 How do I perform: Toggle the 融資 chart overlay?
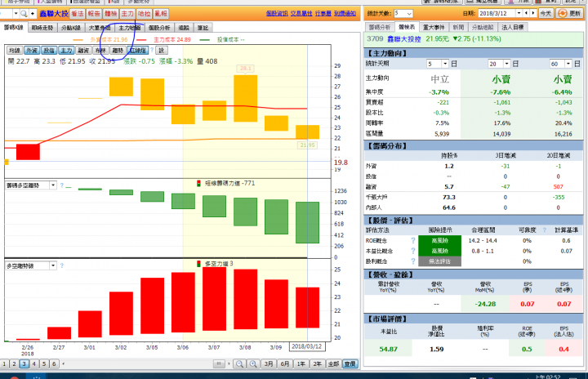(x=83, y=51)
